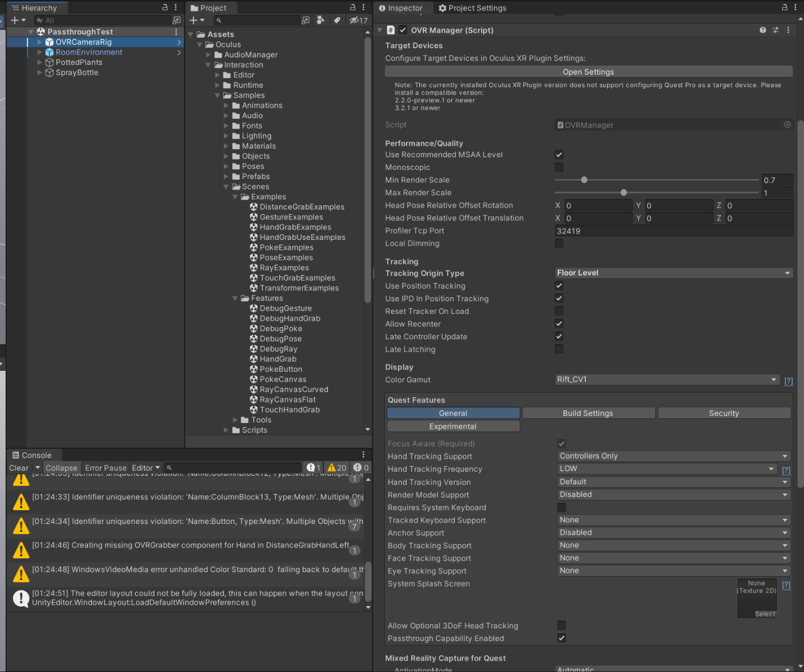
Task: Select the General Quest Features tab
Action: pyautogui.click(x=453, y=413)
